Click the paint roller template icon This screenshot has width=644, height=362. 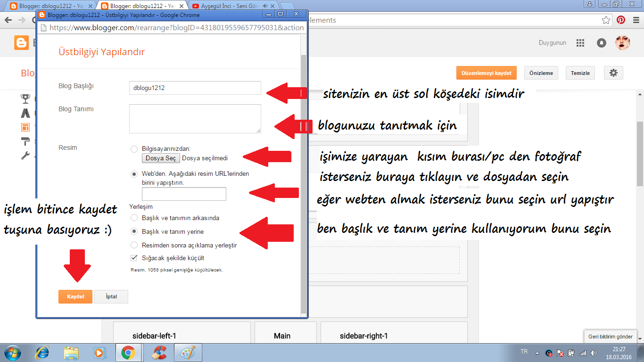point(25,141)
